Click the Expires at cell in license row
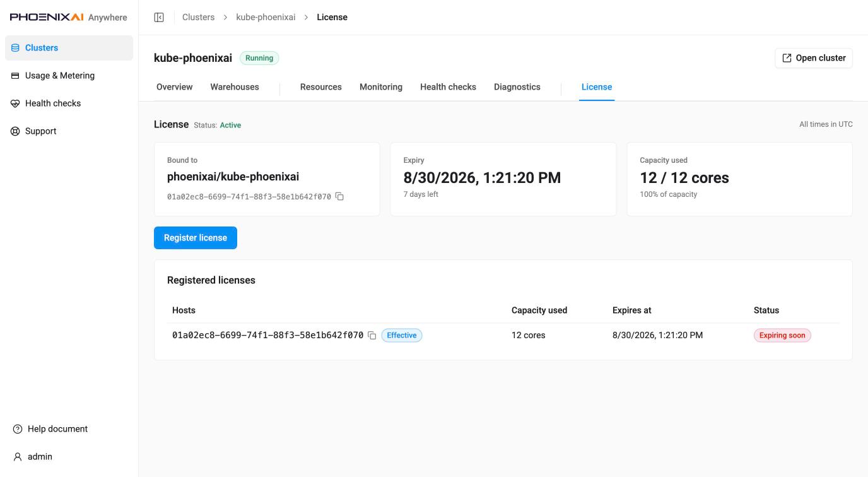This screenshot has height=477, width=868. pos(657,335)
